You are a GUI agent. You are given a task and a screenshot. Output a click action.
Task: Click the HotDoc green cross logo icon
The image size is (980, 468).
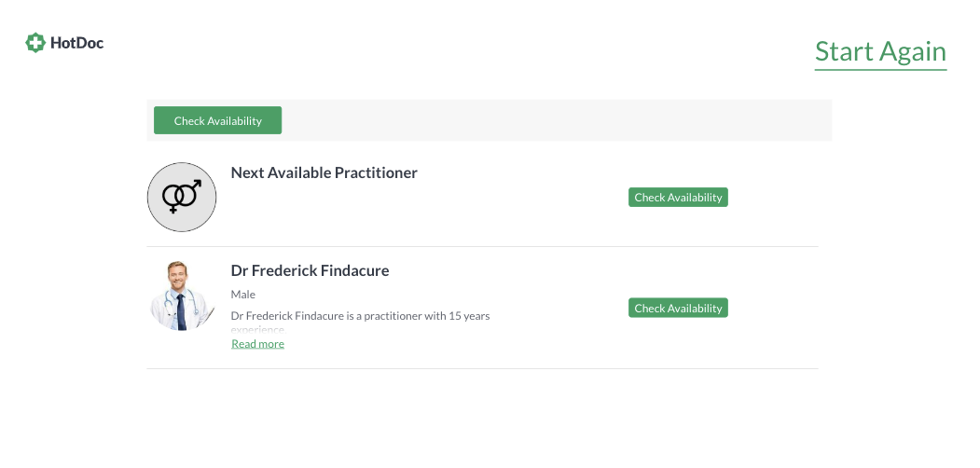[35, 43]
